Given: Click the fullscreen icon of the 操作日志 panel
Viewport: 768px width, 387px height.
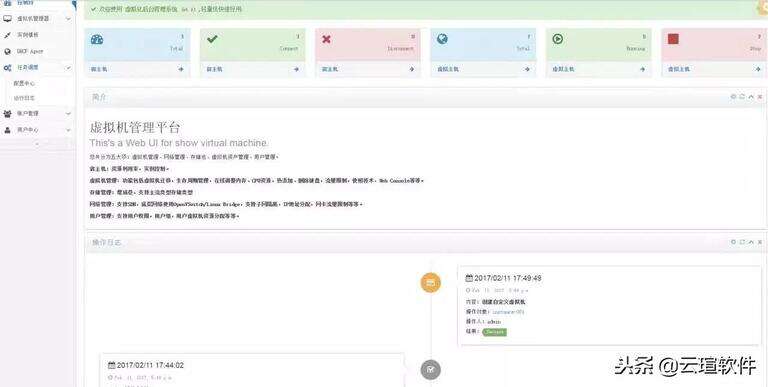Looking at the screenshot, I should click(742, 242).
